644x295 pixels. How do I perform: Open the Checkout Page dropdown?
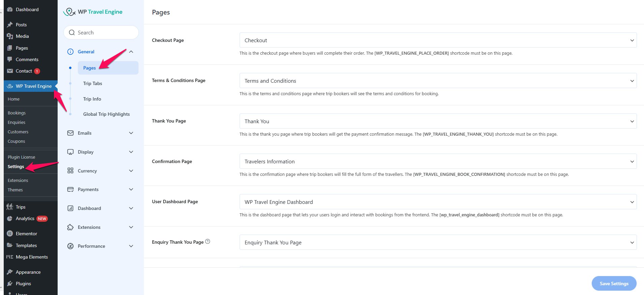click(x=437, y=40)
